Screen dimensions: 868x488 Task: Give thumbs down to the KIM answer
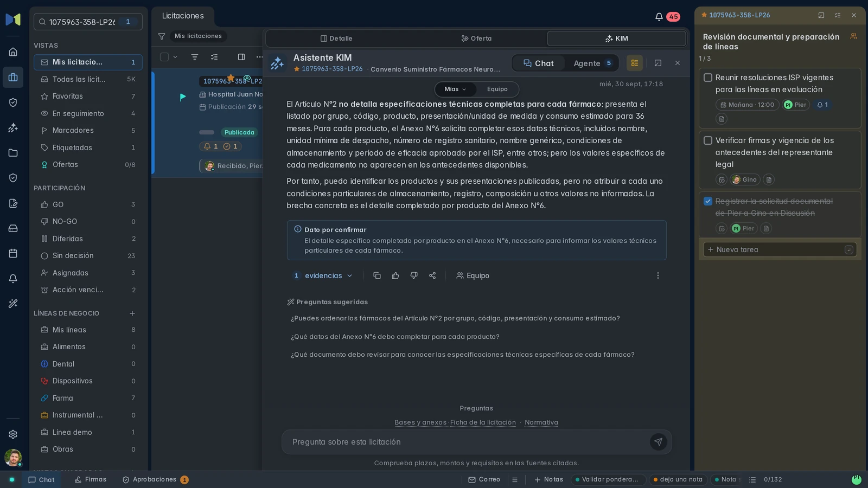pos(414,275)
